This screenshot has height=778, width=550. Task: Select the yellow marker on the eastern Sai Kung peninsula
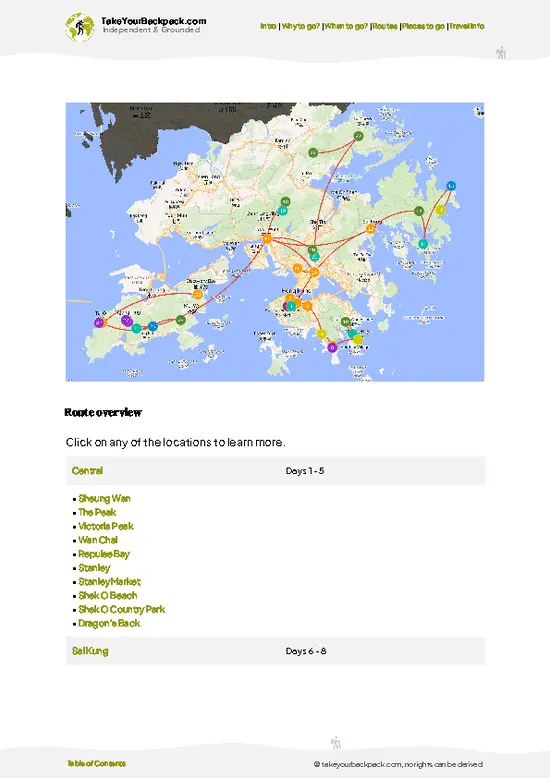coord(441,210)
